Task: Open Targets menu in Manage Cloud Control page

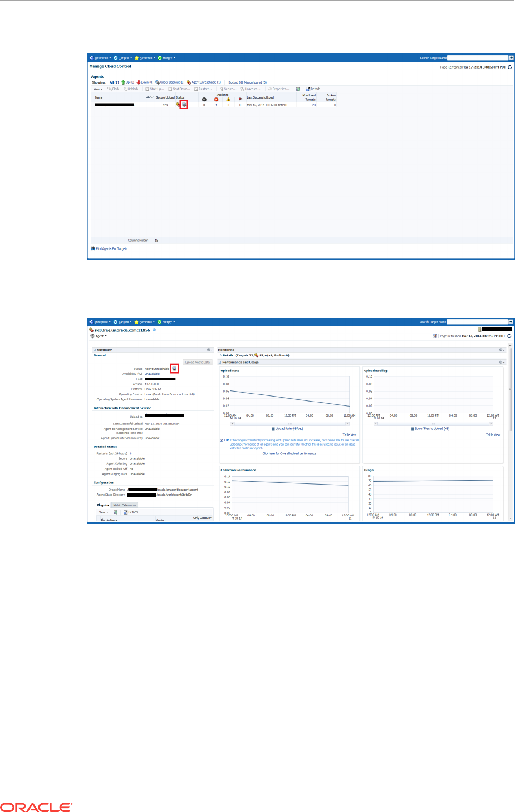Action: click(123, 58)
